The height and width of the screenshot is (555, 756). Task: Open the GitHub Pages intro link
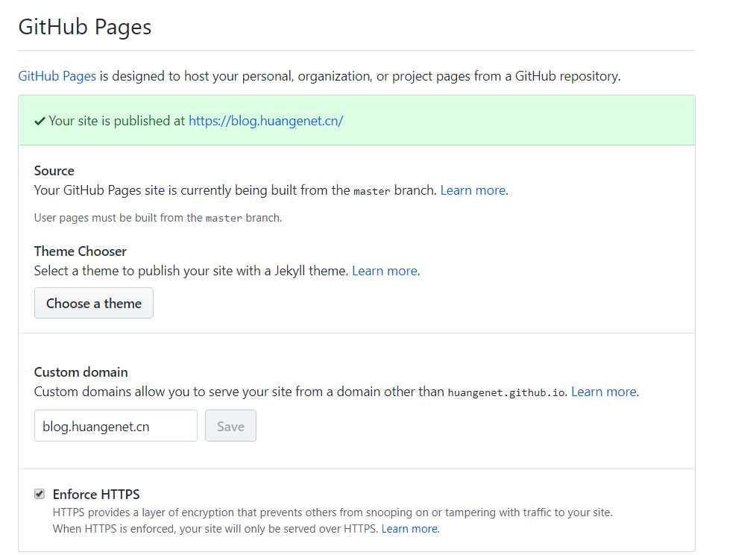57,76
